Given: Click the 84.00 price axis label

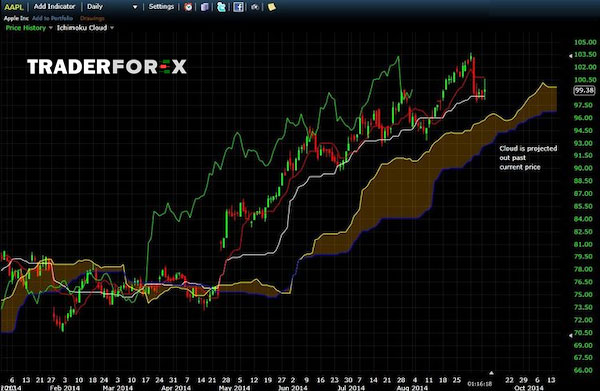Looking at the screenshot, I should pos(583,219).
